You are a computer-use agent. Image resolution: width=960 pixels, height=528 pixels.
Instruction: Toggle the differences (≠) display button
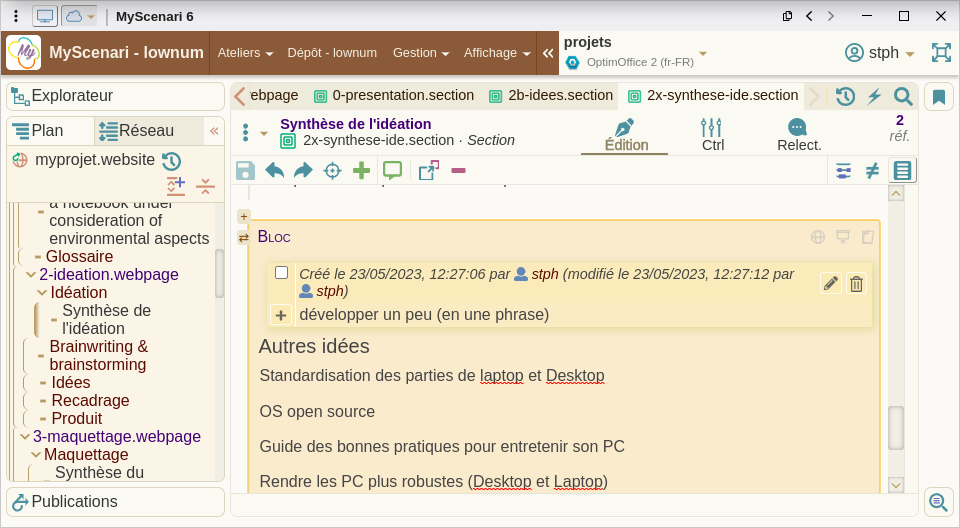pos(872,171)
